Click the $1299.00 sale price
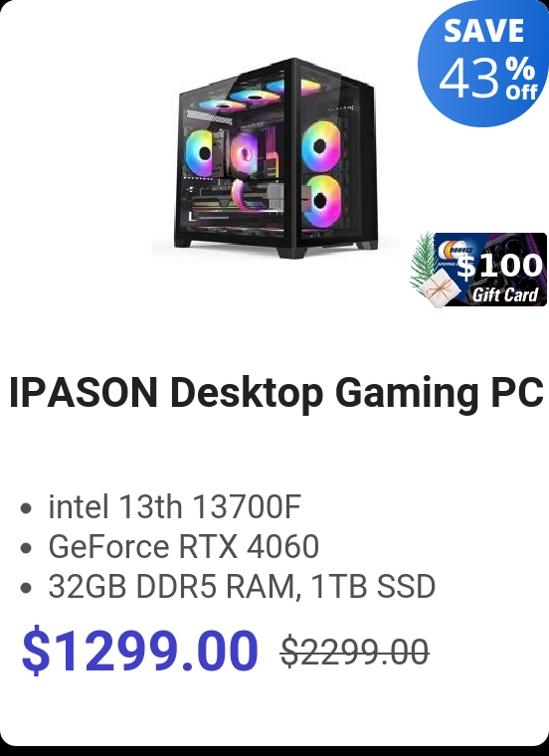This screenshot has height=756, width=549. point(140,650)
